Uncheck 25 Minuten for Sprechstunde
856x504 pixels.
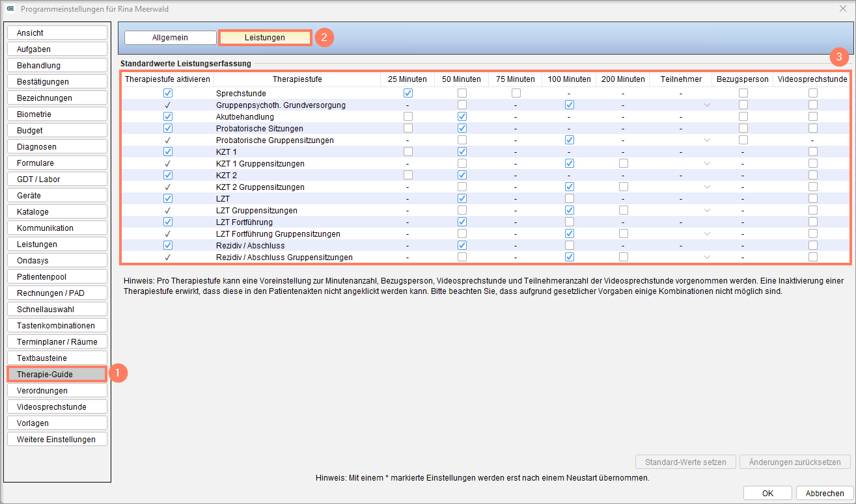407,93
